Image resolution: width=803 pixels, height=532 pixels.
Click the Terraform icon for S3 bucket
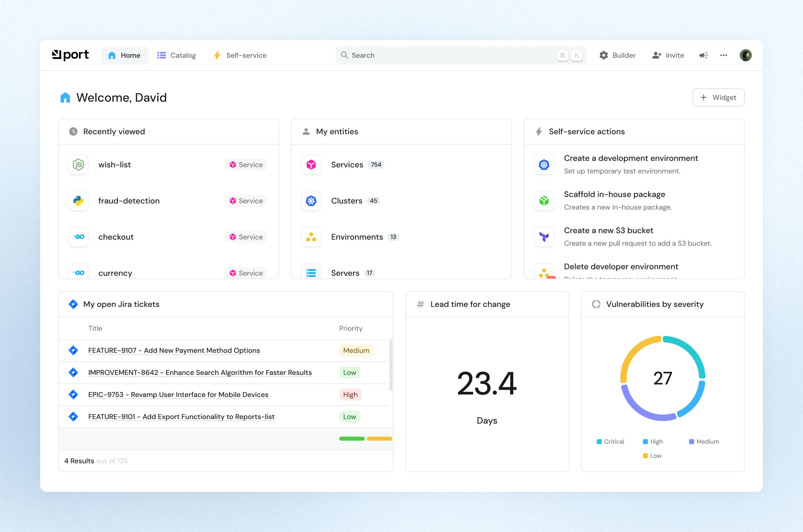tap(544, 237)
